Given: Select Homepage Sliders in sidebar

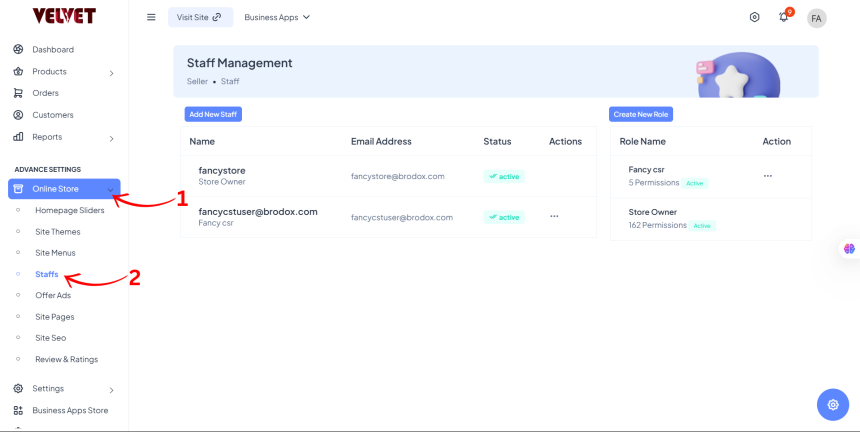Looking at the screenshot, I should point(69,210).
